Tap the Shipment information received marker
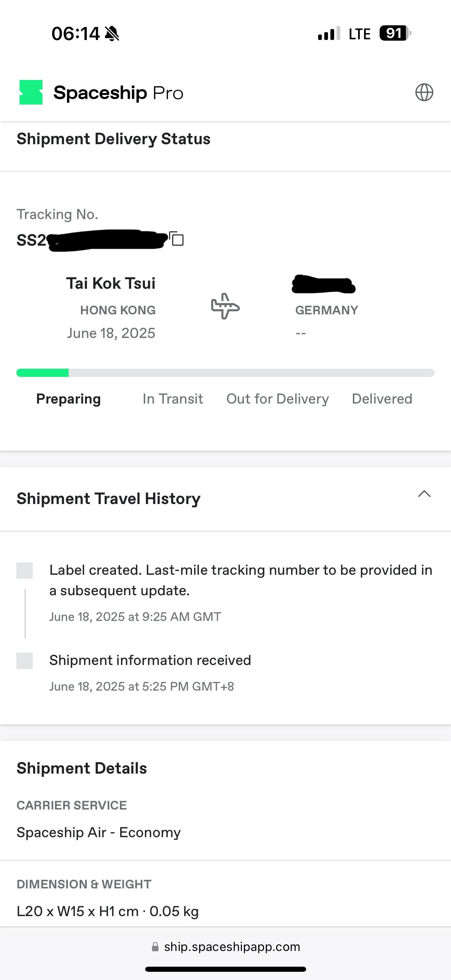The width and height of the screenshot is (451, 980). coord(25,661)
